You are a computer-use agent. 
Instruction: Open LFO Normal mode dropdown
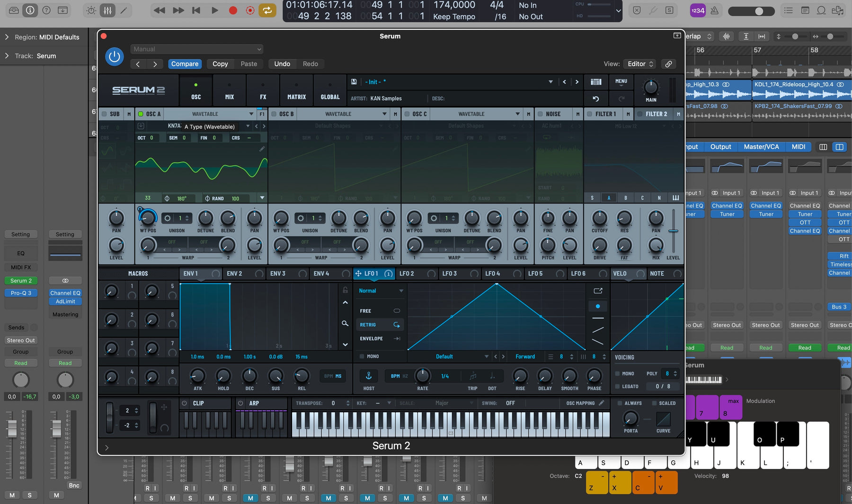coord(381,291)
